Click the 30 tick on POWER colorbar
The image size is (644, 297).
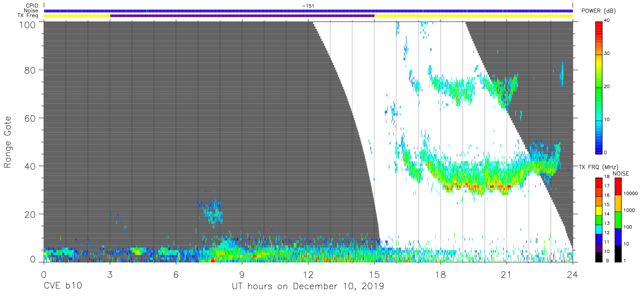point(607,53)
